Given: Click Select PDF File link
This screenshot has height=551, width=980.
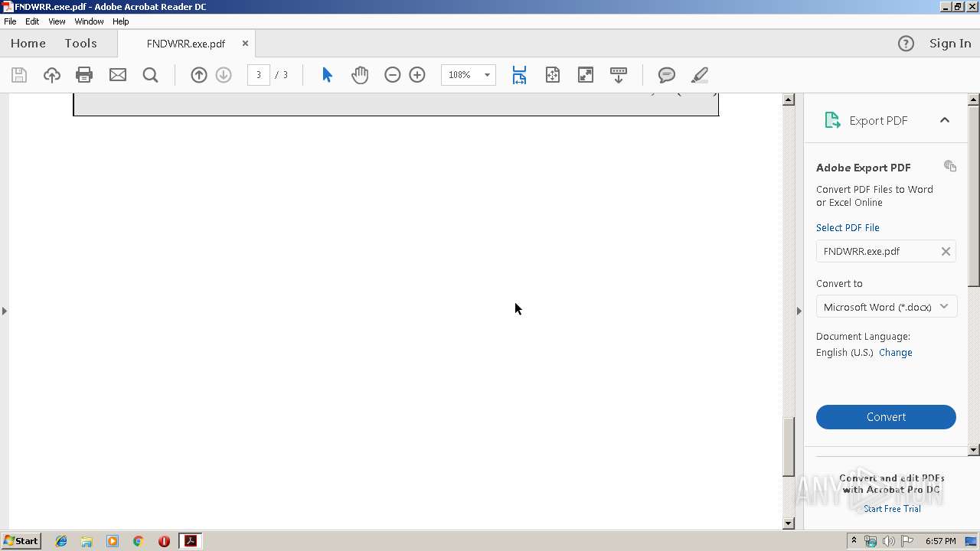Looking at the screenshot, I should point(848,227).
